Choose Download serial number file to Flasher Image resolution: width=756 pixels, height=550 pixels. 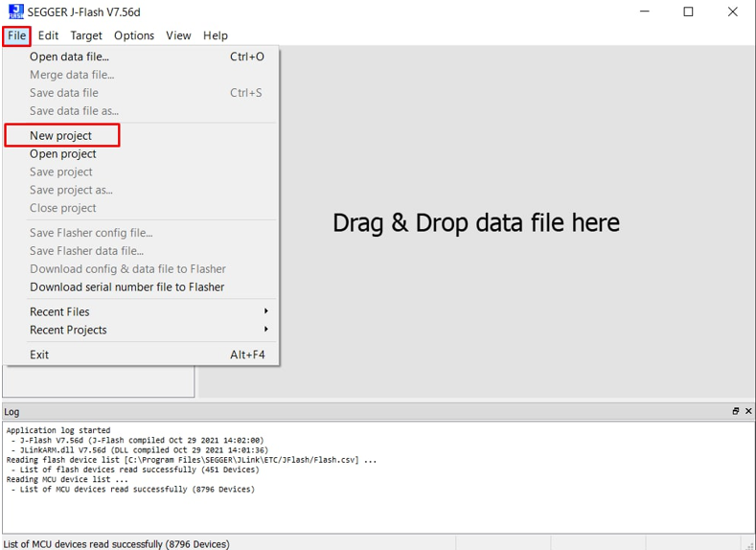click(x=141, y=287)
